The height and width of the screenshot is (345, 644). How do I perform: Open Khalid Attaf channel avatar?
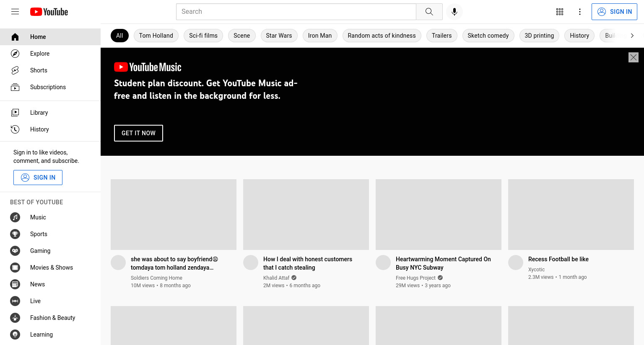pos(251,263)
